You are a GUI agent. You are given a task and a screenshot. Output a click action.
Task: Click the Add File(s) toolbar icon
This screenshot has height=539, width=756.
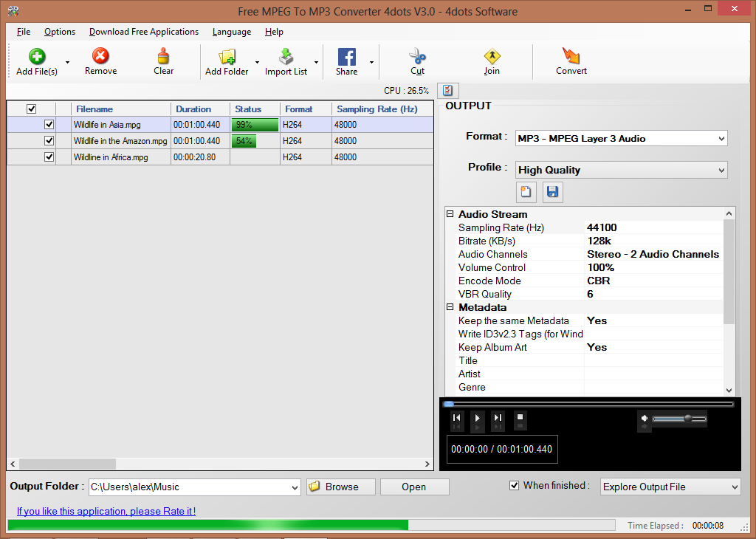[x=35, y=56]
